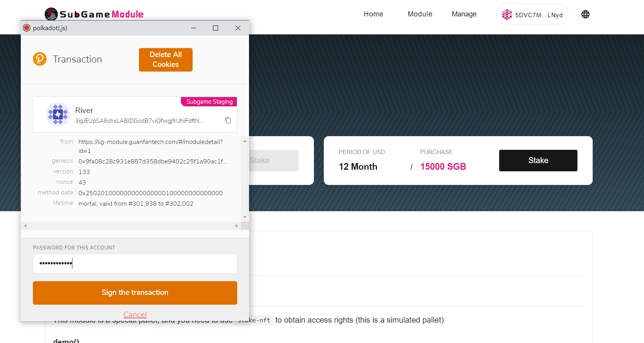Click the Transaction heading
644x343 pixels.
(78, 59)
